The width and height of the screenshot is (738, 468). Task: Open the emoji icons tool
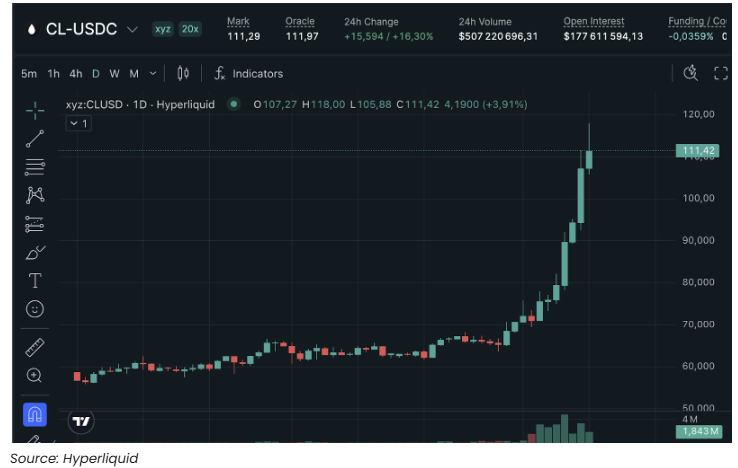[35, 309]
